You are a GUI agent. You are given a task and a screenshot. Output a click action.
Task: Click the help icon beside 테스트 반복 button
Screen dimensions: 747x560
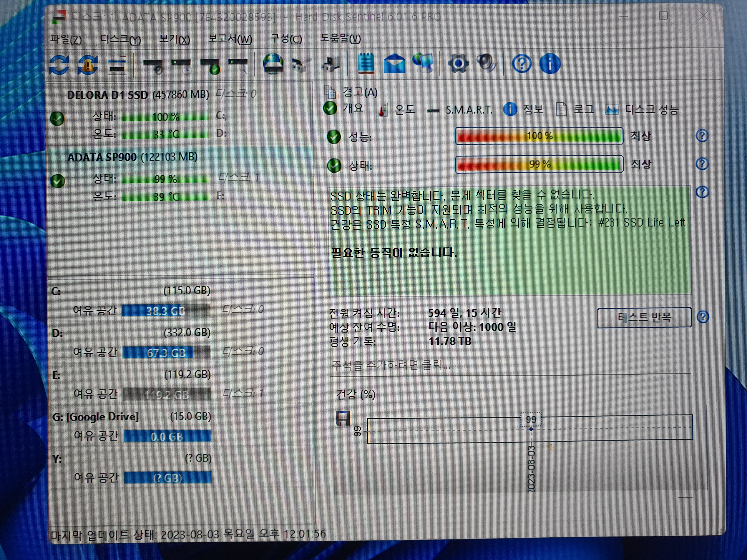[x=703, y=317]
